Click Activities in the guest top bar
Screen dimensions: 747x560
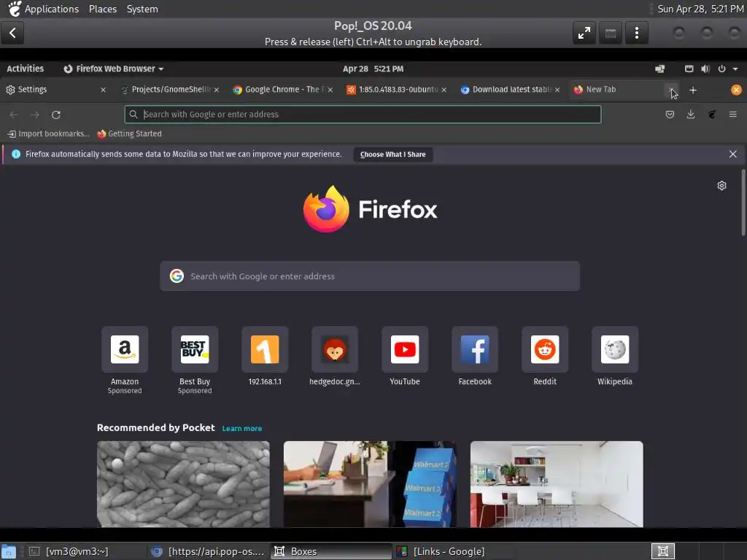[x=26, y=69]
